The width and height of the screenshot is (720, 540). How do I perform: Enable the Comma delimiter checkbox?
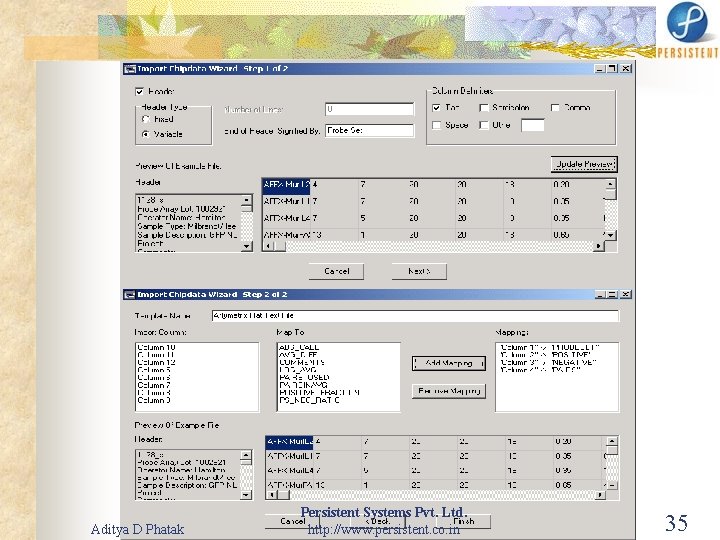coord(555,107)
